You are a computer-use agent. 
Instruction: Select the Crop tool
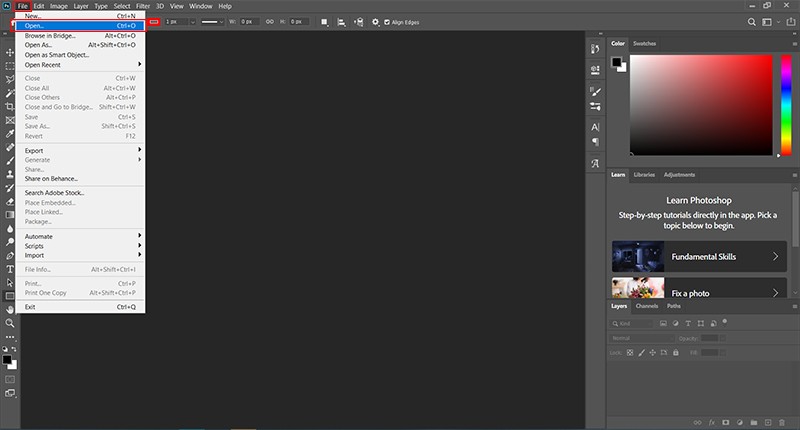[10, 107]
